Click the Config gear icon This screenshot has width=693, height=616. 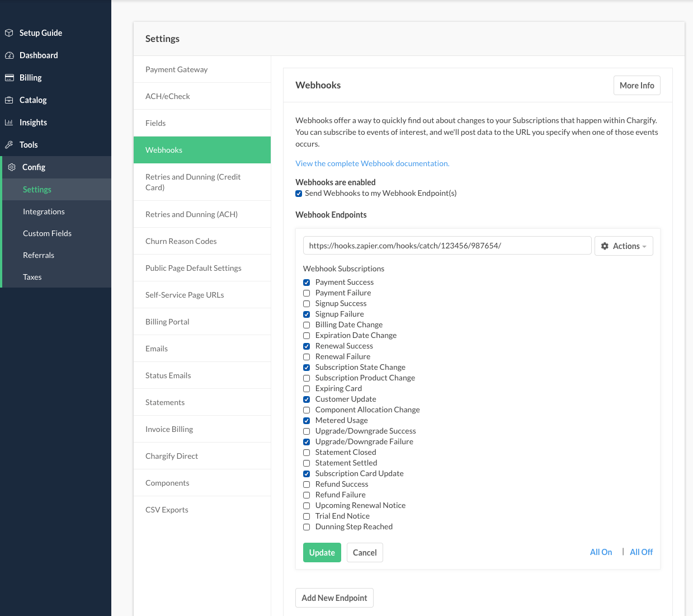pyautogui.click(x=12, y=167)
